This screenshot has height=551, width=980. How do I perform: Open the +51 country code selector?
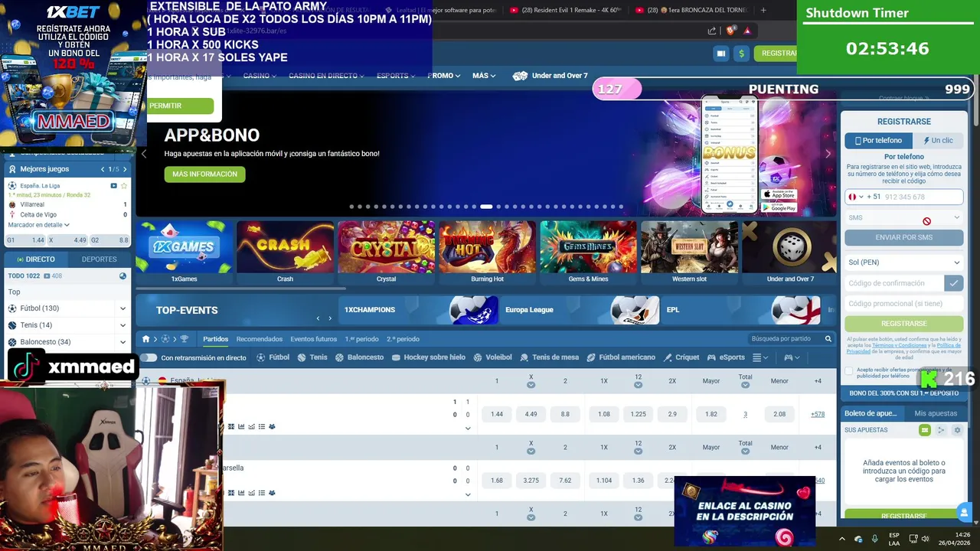click(x=864, y=197)
